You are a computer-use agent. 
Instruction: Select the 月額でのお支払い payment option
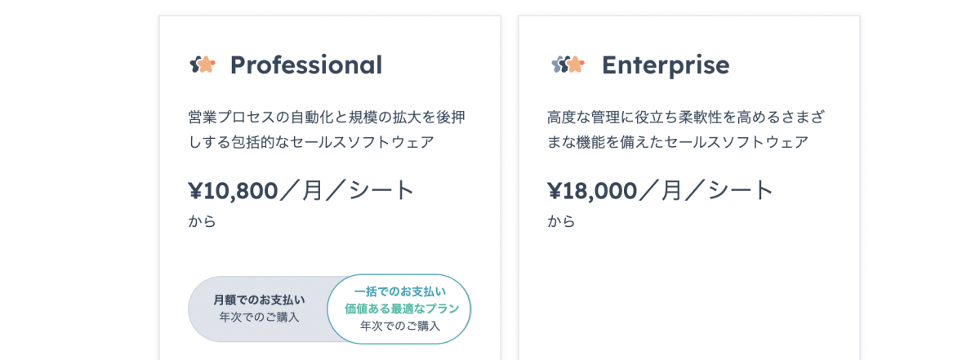[259, 309]
